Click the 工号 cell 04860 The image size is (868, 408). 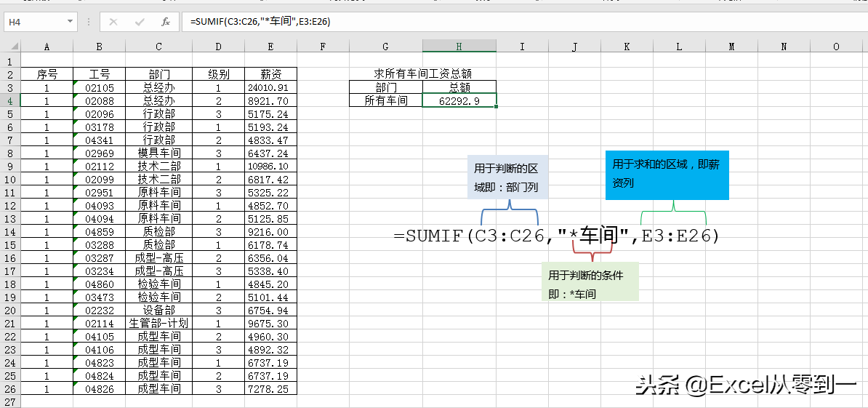coord(99,284)
